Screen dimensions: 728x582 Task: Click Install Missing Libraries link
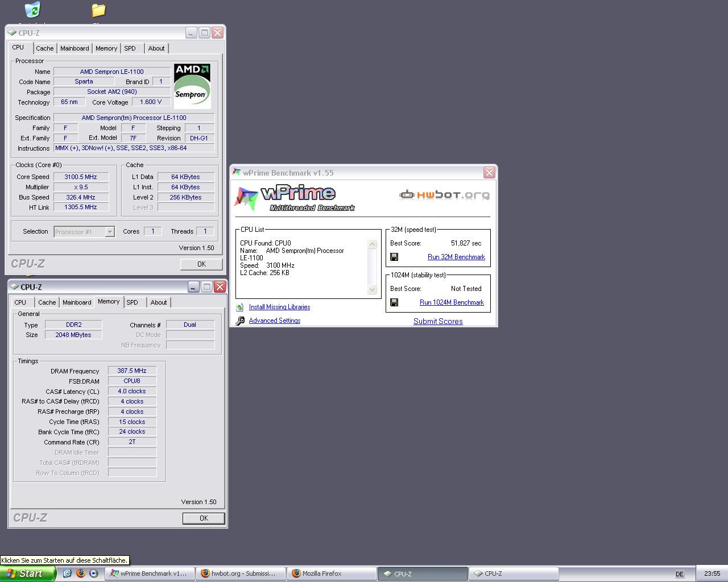pos(279,307)
